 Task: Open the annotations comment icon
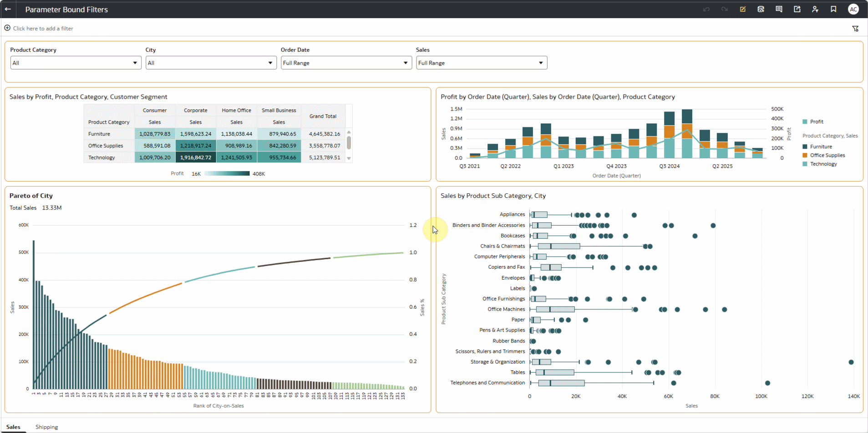pyautogui.click(x=779, y=9)
